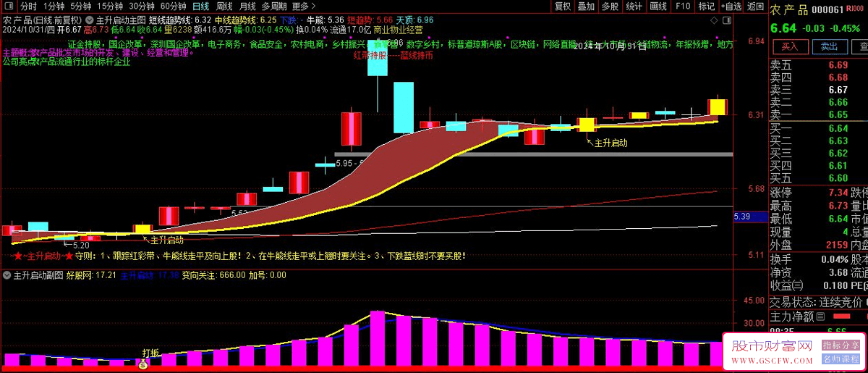The height and width of the screenshot is (373, 868).
Task: Click the 买三 price 6.62
Action: [x=838, y=153]
